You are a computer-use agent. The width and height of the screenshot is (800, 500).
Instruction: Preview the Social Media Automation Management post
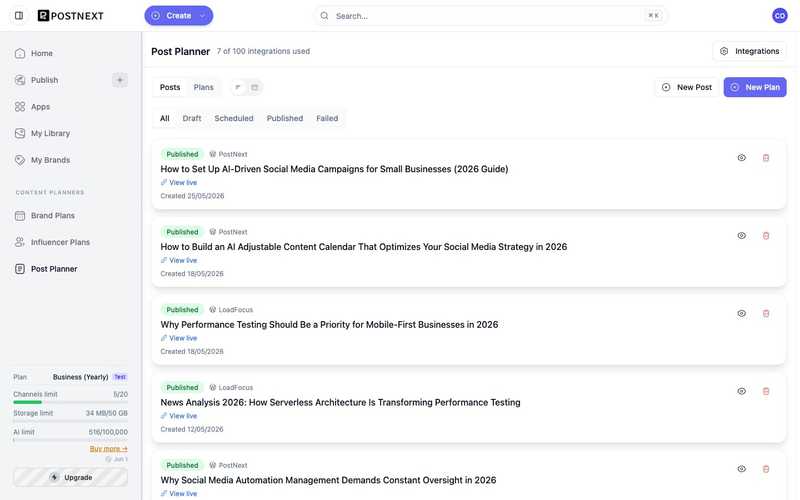tap(741, 469)
